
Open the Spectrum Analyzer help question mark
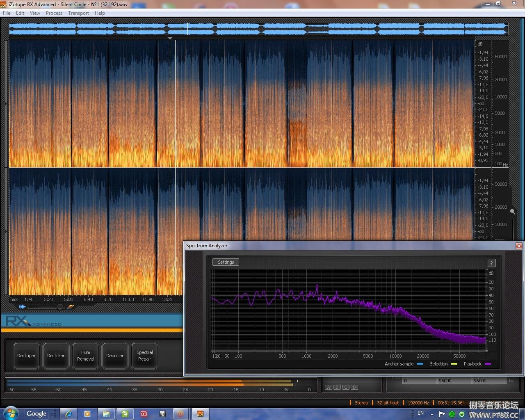point(491,263)
